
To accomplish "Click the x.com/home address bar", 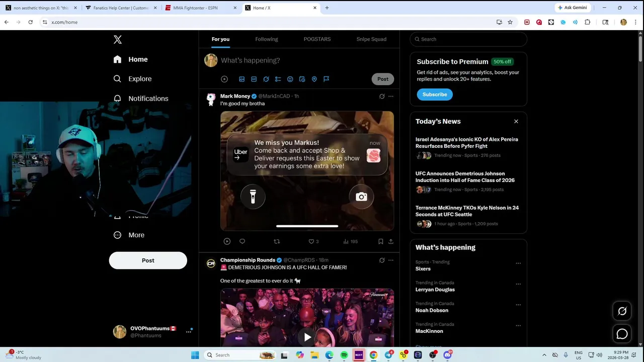I will tap(272, 22).
